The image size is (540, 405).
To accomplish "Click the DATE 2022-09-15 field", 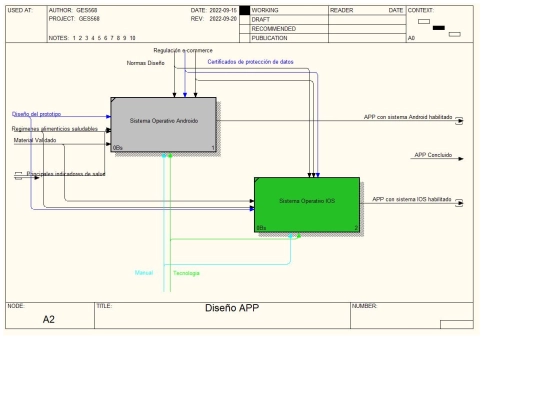I will (214, 10).
